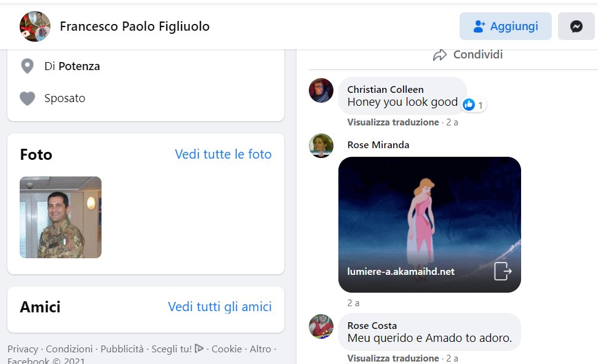
Task: Click the Condividi share arrow icon
Action: pos(439,55)
